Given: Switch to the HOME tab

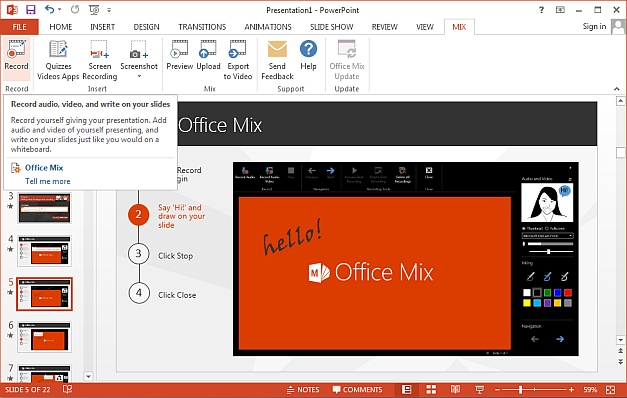Looking at the screenshot, I should click(x=61, y=27).
